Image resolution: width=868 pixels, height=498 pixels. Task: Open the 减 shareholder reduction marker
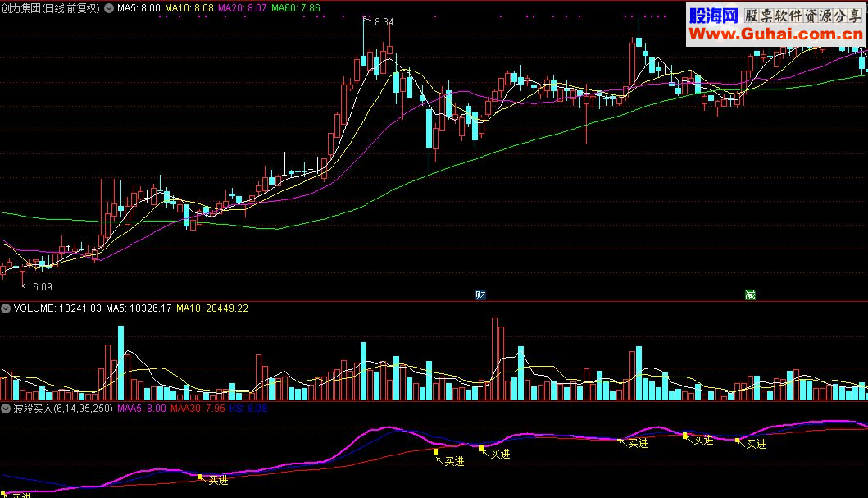pyautogui.click(x=750, y=295)
